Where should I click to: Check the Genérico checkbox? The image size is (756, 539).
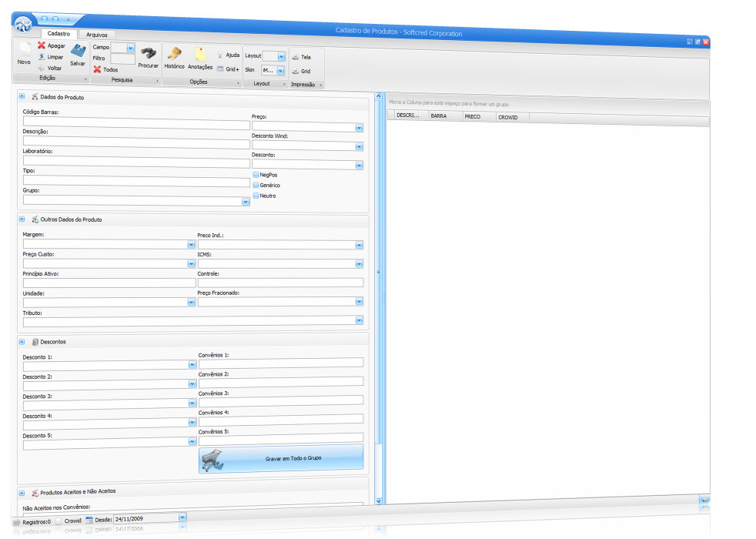tap(256, 186)
